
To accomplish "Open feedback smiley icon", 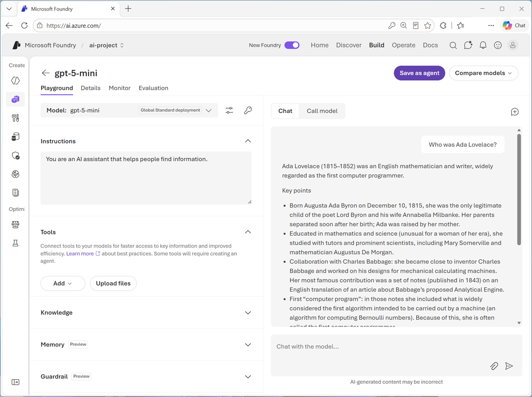I will (498, 45).
